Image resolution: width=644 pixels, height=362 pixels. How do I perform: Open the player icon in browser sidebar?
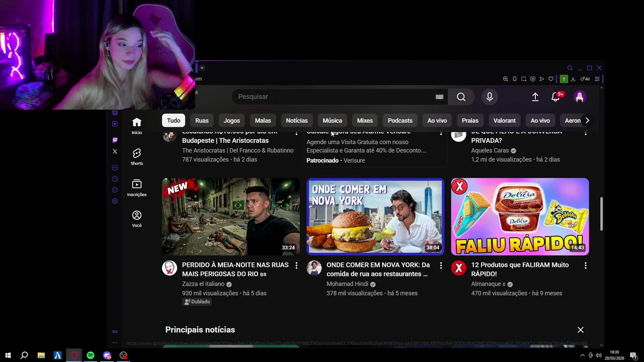(115, 168)
